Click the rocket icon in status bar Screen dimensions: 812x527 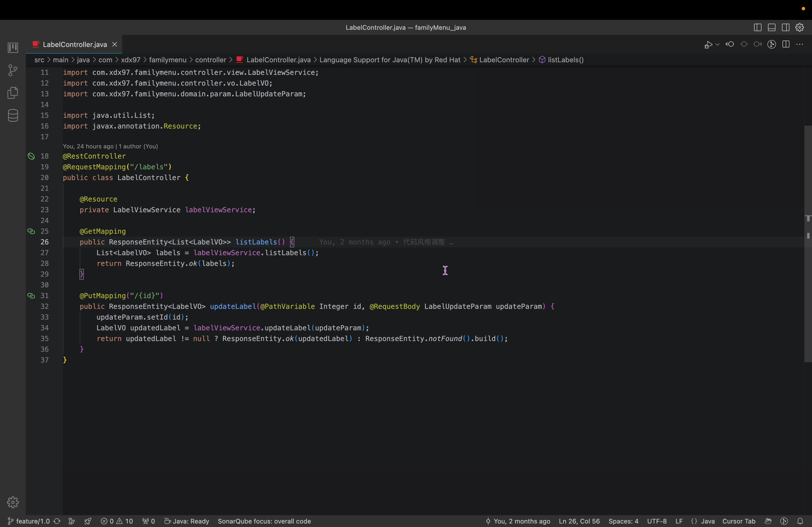88,521
